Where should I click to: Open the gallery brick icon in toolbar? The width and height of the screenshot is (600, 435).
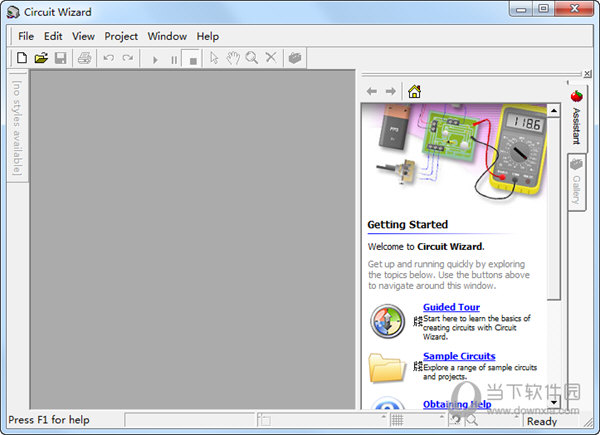(295, 58)
